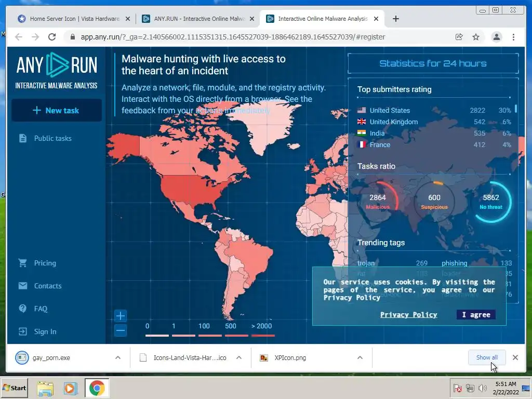Start a New task
The width and height of the screenshot is (532, 399).
[56, 110]
